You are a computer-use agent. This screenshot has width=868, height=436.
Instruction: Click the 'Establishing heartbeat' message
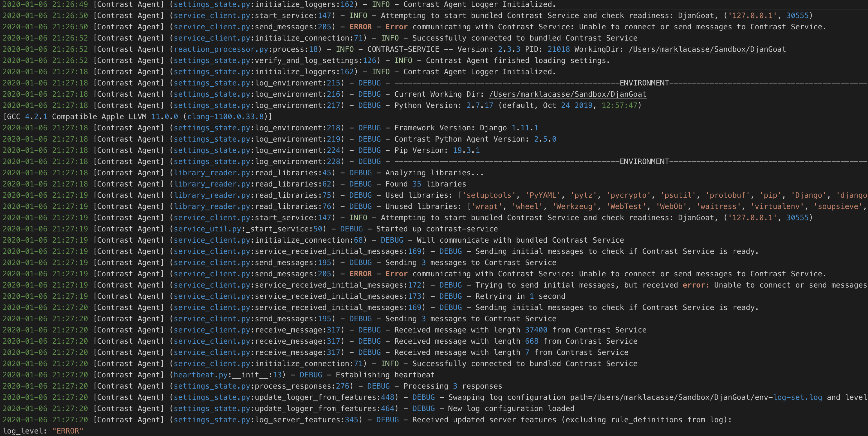coord(385,375)
